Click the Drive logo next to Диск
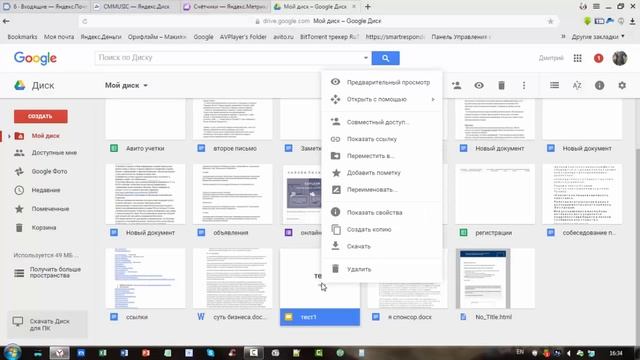The height and width of the screenshot is (360, 640). (x=20, y=85)
